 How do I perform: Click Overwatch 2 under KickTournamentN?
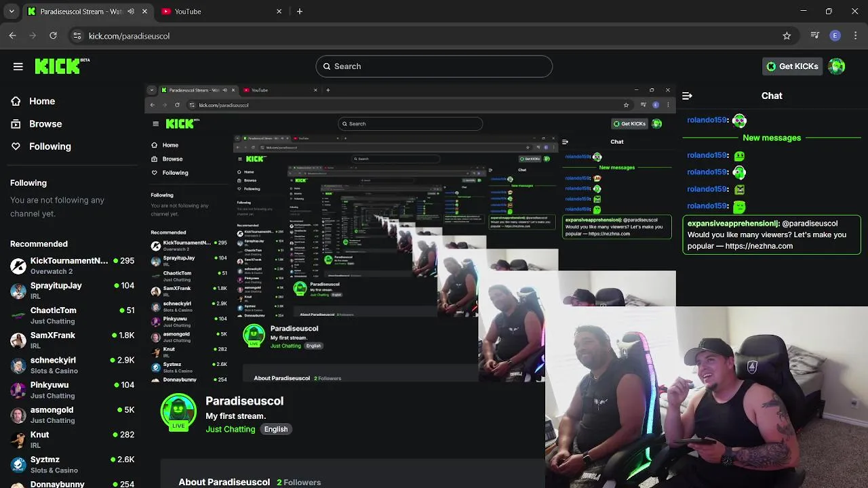click(x=52, y=272)
